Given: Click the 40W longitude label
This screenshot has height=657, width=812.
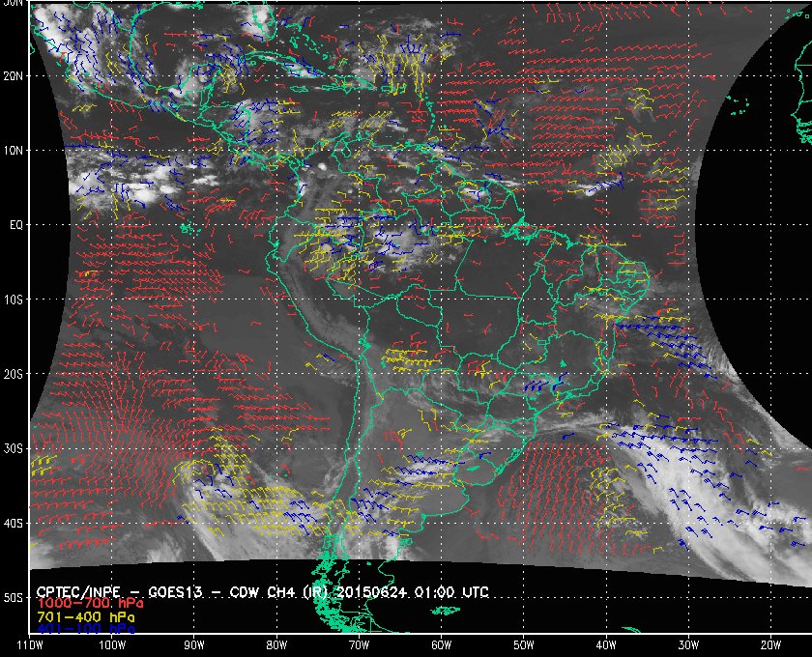Looking at the screenshot, I should pos(606,644).
